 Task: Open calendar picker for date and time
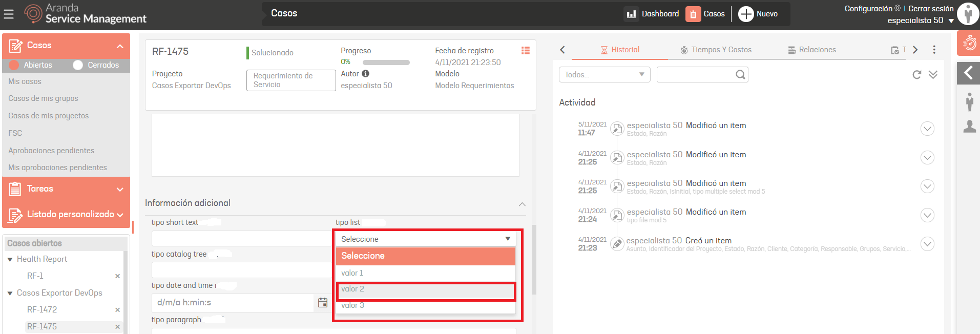pos(323,303)
